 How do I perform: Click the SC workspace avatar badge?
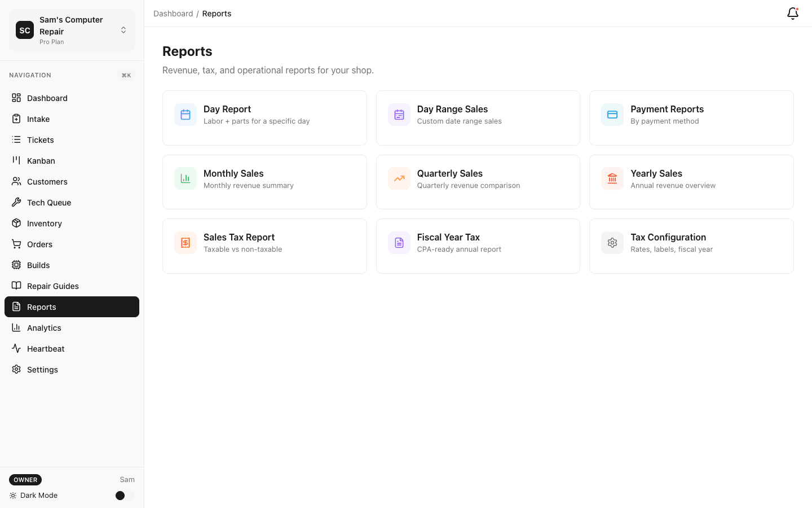coord(24,30)
